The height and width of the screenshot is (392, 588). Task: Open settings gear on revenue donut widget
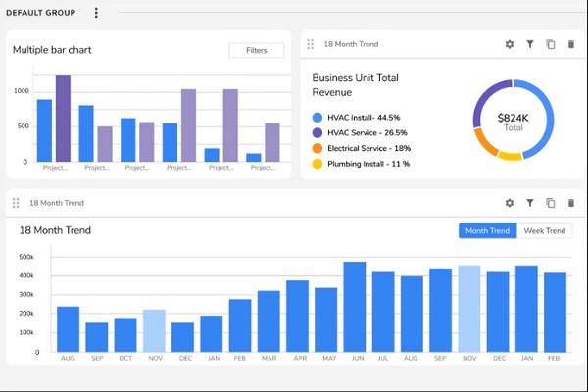(x=509, y=44)
